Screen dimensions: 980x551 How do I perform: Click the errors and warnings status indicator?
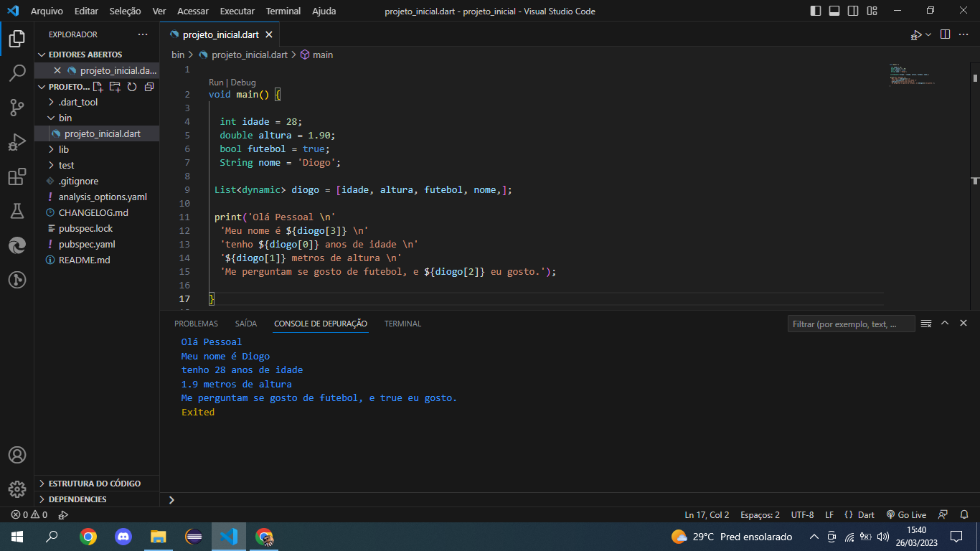[29, 514]
